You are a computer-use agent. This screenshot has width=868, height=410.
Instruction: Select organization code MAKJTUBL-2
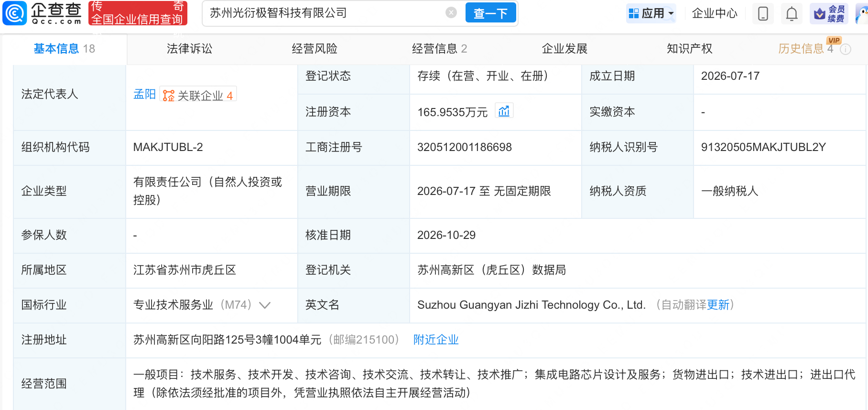[x=168, y=147]
